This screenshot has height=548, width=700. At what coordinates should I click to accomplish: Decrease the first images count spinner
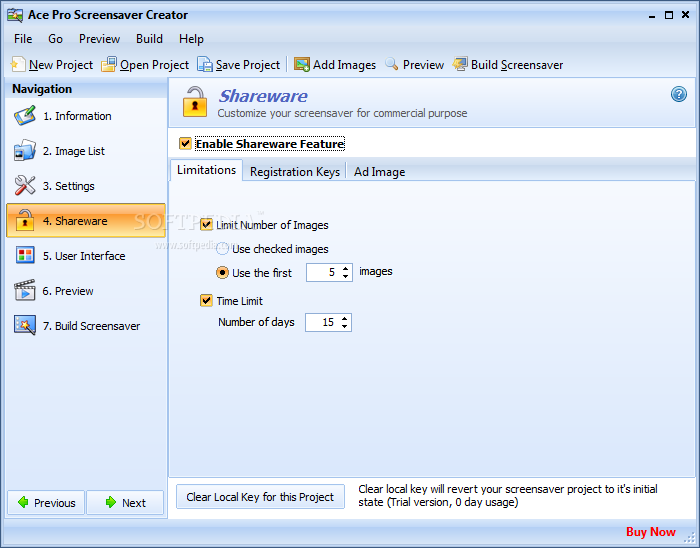[346, 276]
